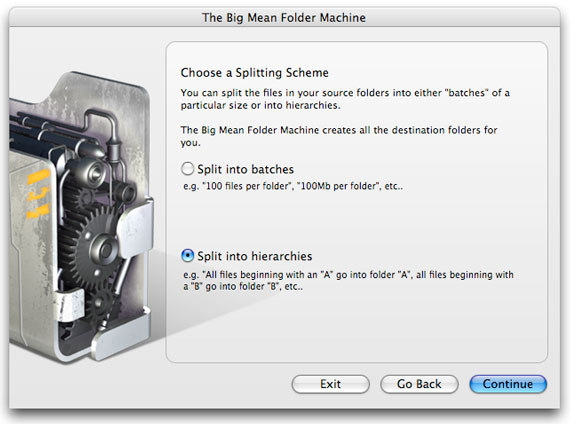
Task: Click the small gear at the machine's bottom
Action: (101, 305)
